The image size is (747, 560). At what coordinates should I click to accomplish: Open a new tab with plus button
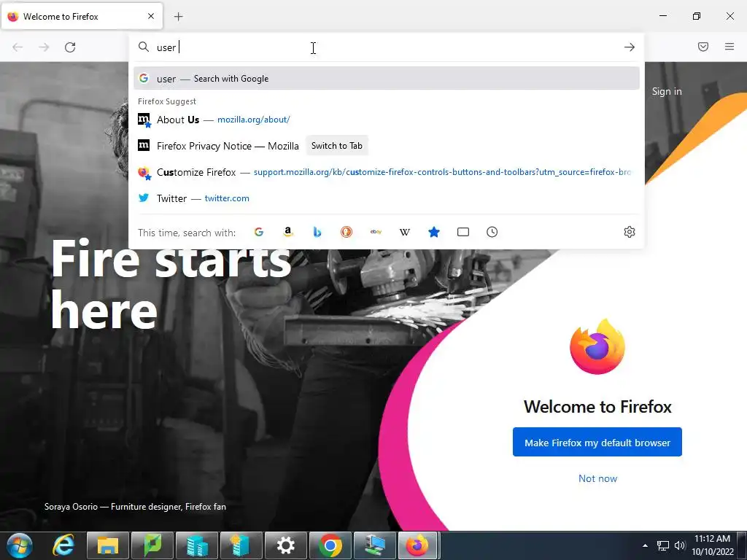[178, 17]
